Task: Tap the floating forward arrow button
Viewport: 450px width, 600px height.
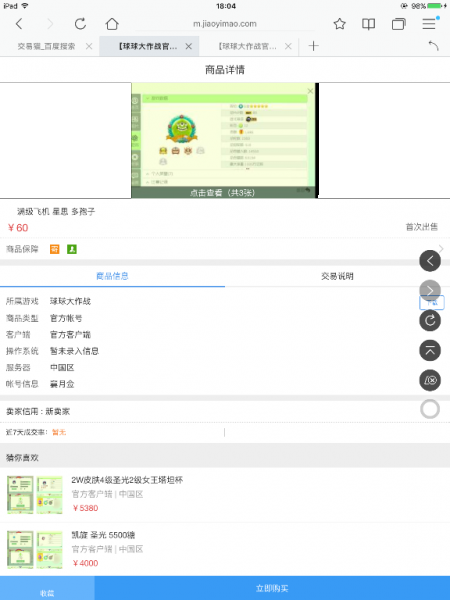Action: (x=430, y=291)
